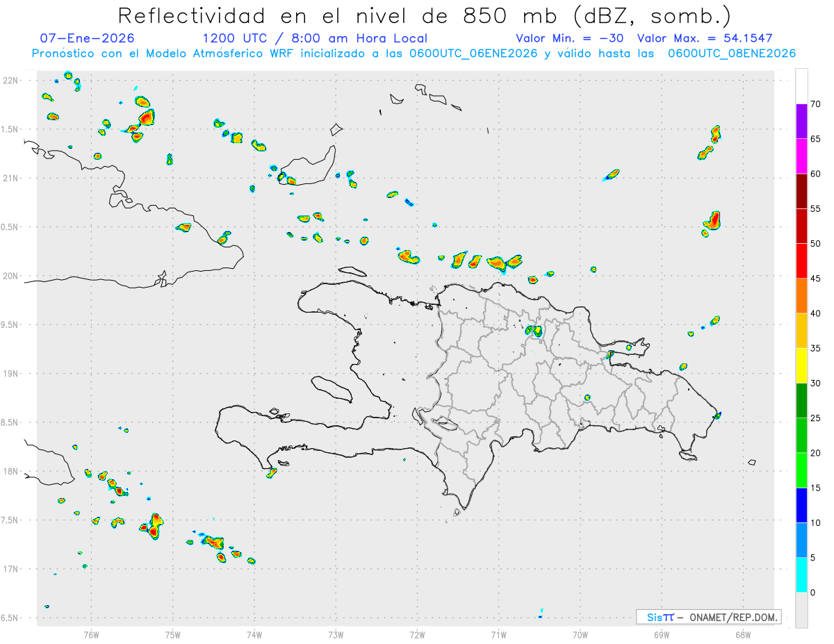This screenshot has width=834, height=644.
Task: Click the "21N" latitude label
Action: 11,178
